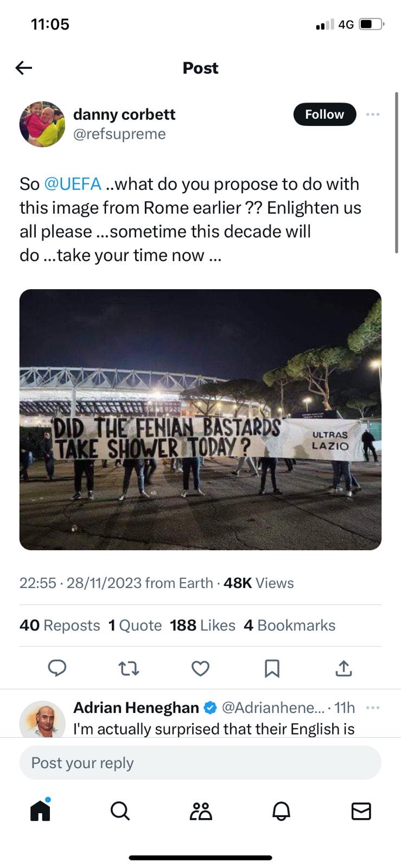Tap the repost arrows icon
The width and height of the screenshot is (401, 868).
pyautogui.click(x=129, y=668)
